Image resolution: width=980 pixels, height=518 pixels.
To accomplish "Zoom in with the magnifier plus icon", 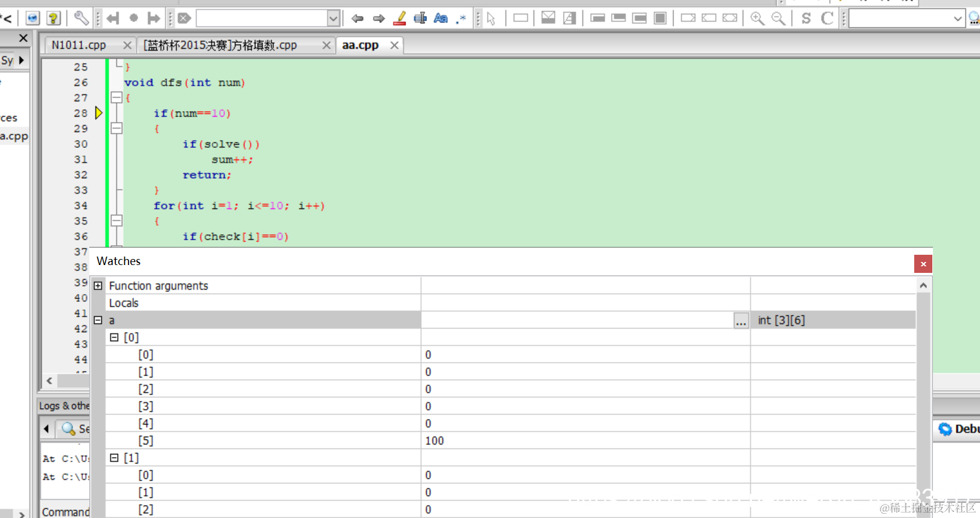I will point(757,19).
